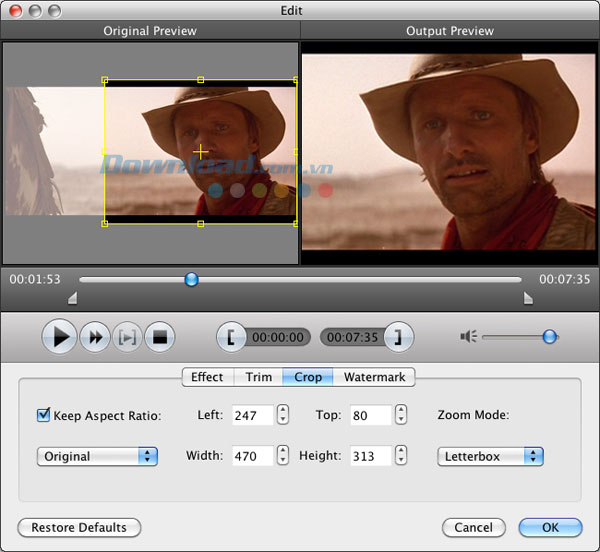Close the Edit window with red button
This screenshot has height=552, width=600.
pos(16,11)
